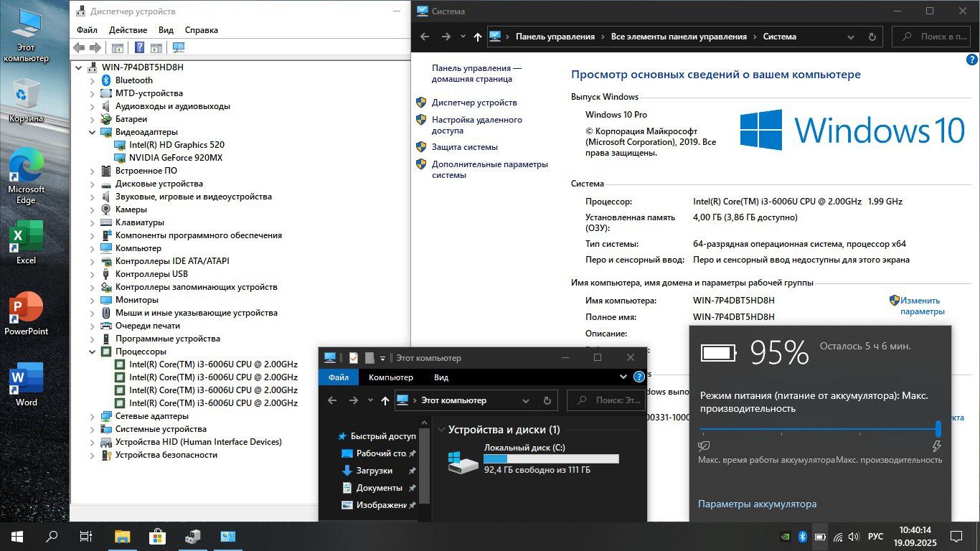Image resolution: width=980 pixels, height=551 pixels.
Task: Expand the Клавиатуры node
Action: point(92,222)
